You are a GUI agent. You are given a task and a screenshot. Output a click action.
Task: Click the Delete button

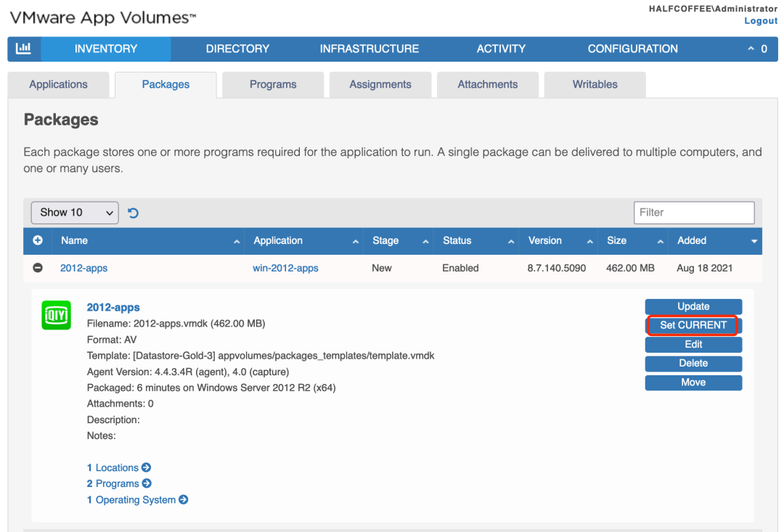(x=693, y=364)
